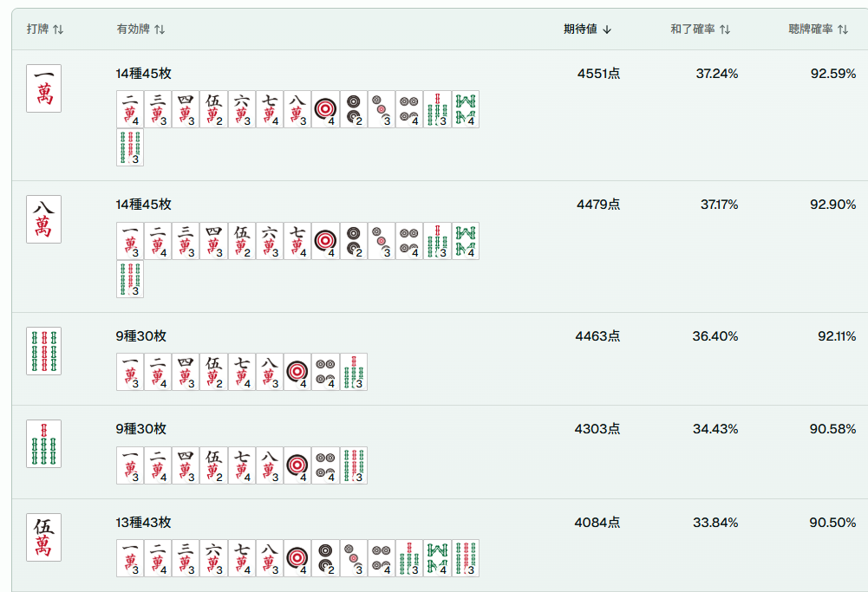Sort by 打牌 column header
Viewport: 868px width, 592px height.
coord(45,29)
